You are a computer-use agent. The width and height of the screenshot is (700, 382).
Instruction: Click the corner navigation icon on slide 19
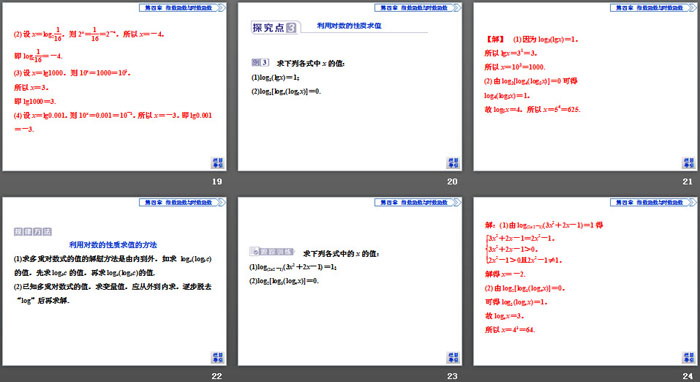coord(217,162)
